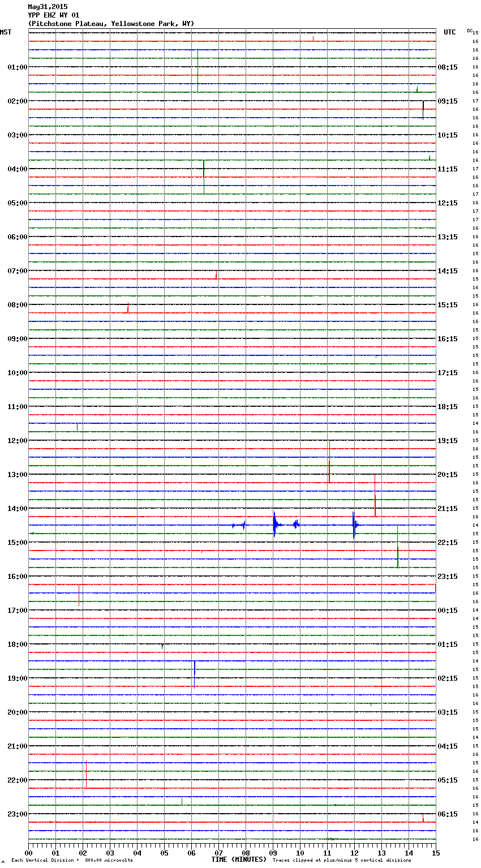Select minute tick label 12 on bottom axis
The height and width of the screenshot is (868, 481).
(x=354, y=853)
